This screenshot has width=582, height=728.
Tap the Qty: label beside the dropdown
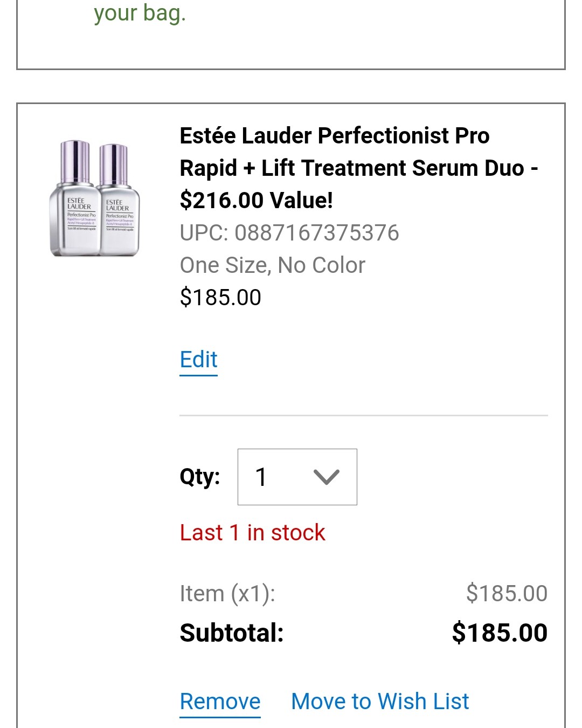(200, 477)
